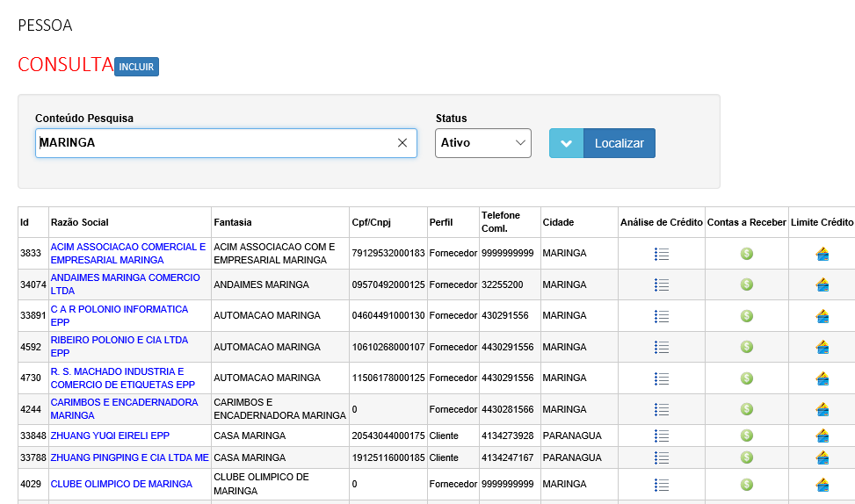View credit analysis list for ZHUANG YUQI EIRELI
This screenshot has height=504, width=855.
coord(662,436)
